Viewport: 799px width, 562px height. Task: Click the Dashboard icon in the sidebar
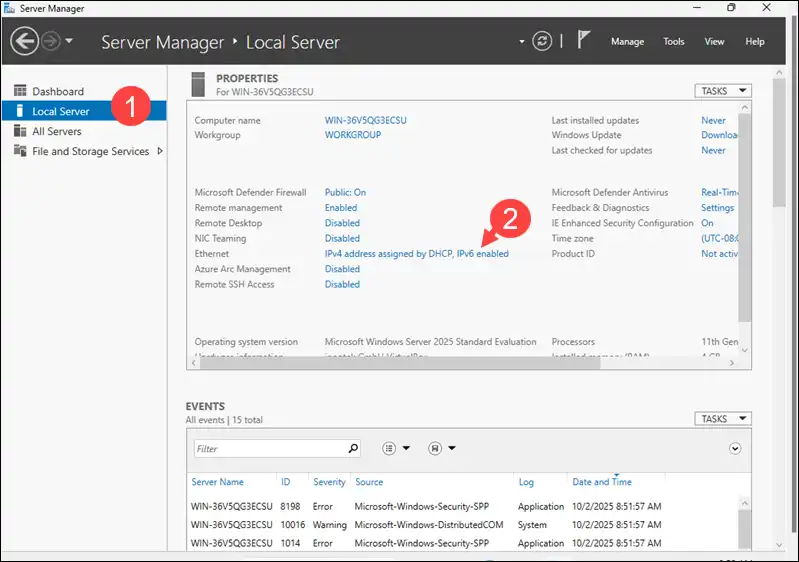click(20, 91)
